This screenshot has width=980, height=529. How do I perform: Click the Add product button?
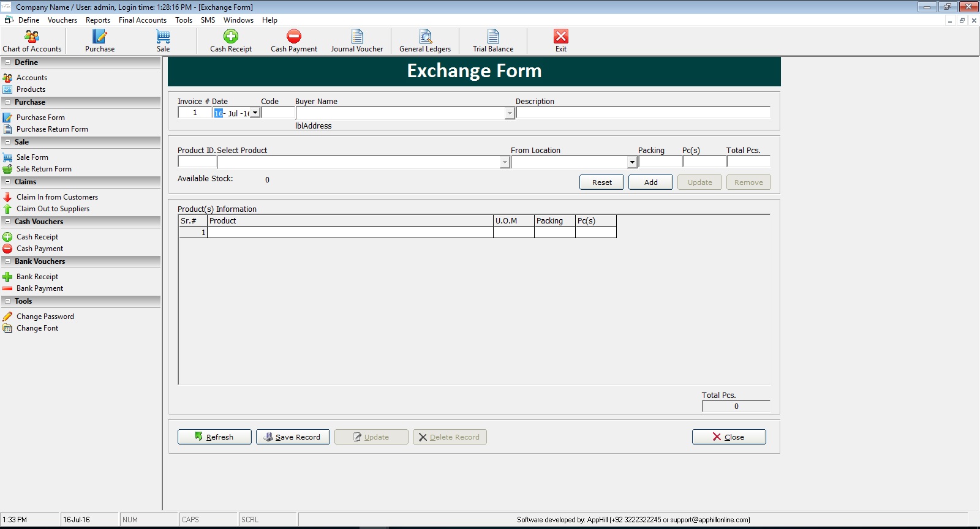point(650,182)
